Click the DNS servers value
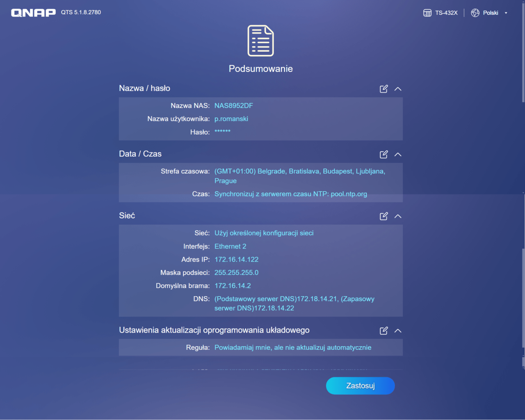Screen dimensions: 525x420 pyautogui.click(x=294, y=304)
